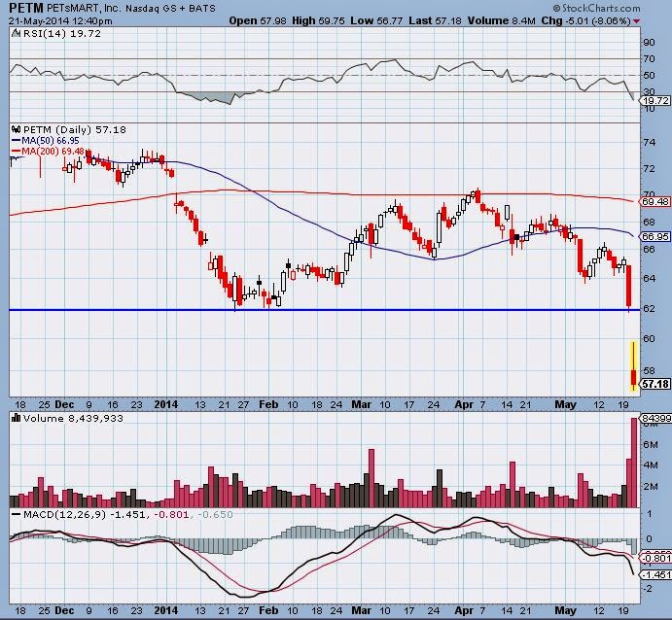Click the 69.48 MA(200) value tag

pos(654,201)
